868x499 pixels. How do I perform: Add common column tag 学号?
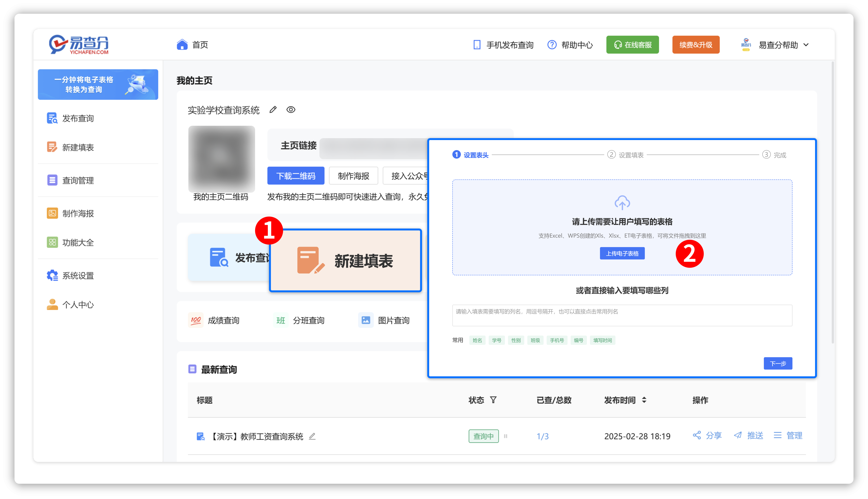click(x=496, y=340)
